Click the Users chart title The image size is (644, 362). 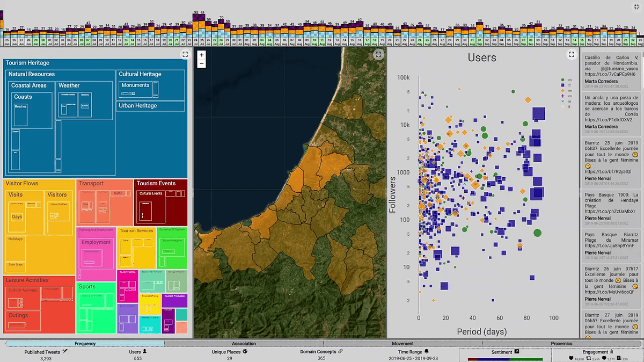tap(482, 57)
